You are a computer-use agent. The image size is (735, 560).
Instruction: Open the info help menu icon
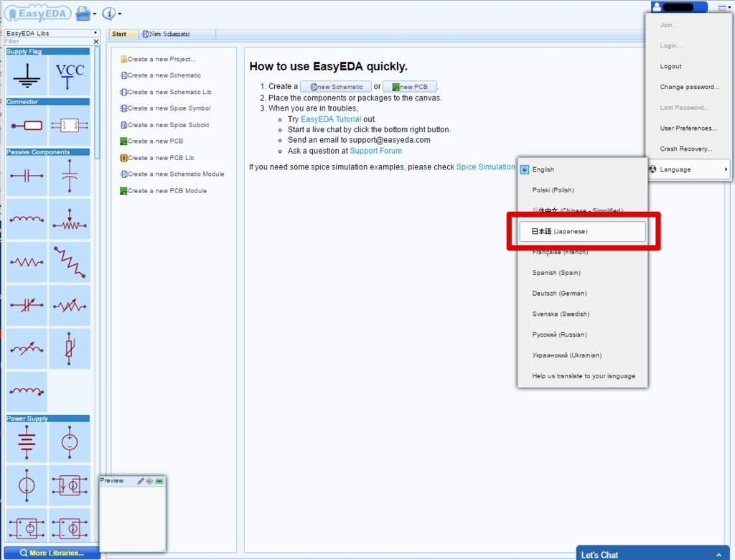click(x=111, y=14)
